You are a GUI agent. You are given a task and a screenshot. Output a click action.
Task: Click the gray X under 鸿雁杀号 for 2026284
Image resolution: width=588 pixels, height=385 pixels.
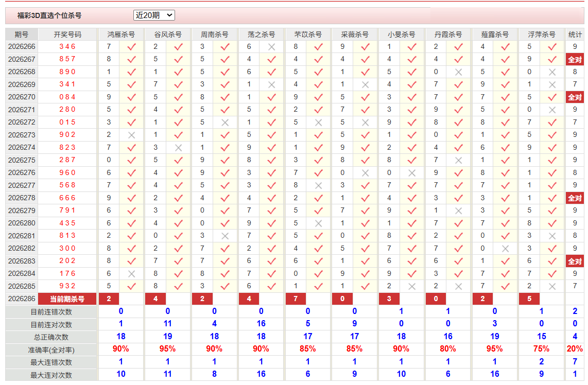pos(132,274)
